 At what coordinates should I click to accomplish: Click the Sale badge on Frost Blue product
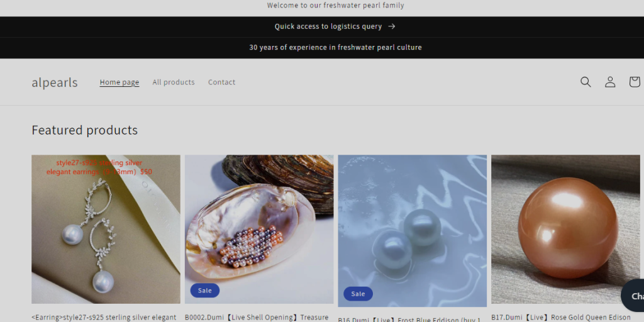point(358,294)
